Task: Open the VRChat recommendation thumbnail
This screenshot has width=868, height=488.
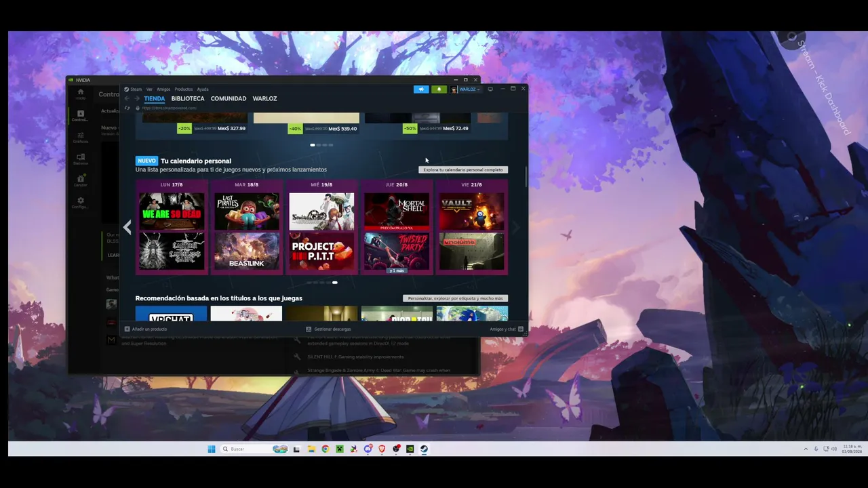Action: (x=171, y=314)
